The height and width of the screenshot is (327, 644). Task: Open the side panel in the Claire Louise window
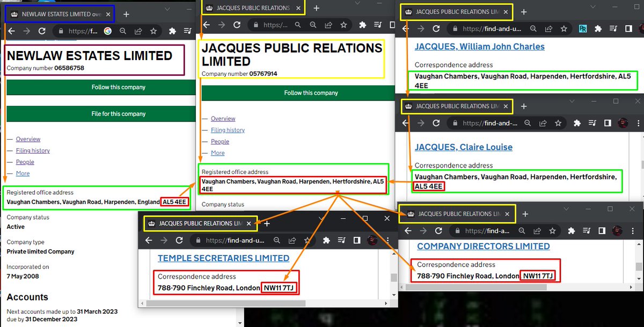point(607,123)
